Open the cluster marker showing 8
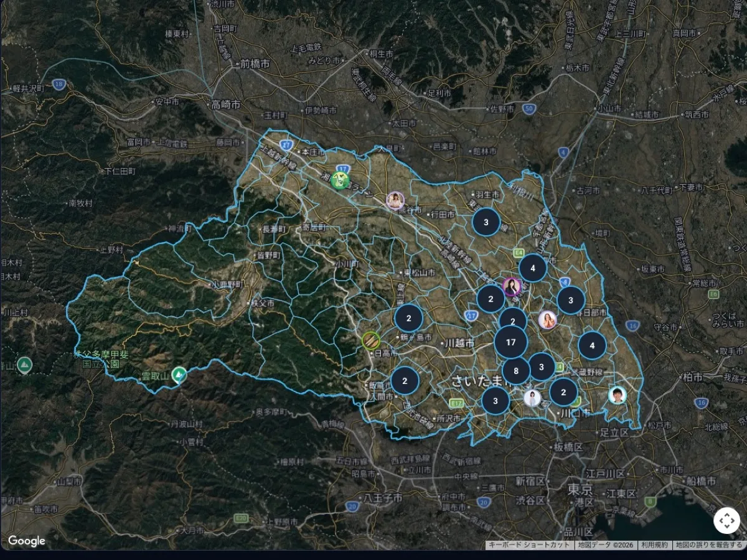The image size is (747, 560). 516,371
